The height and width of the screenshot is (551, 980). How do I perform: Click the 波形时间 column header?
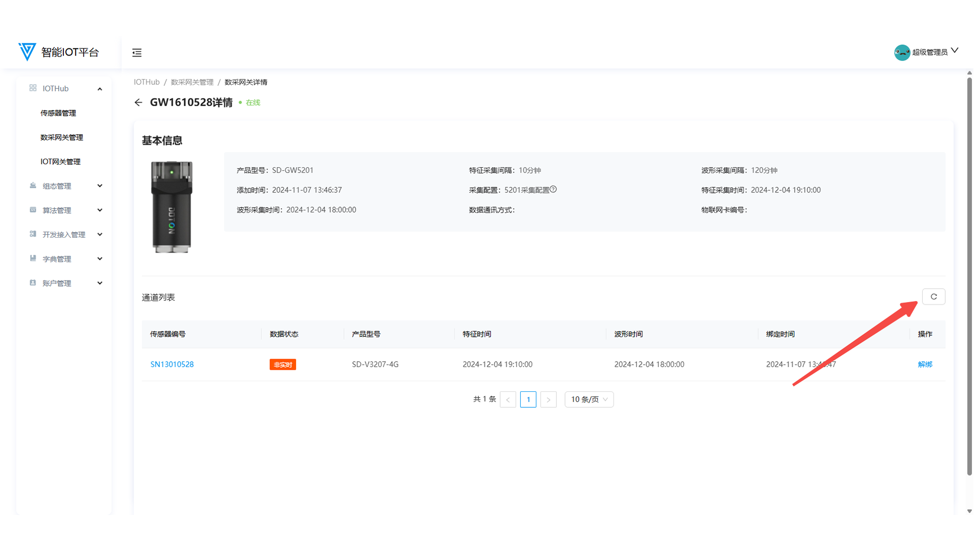[x=628, y=334]
